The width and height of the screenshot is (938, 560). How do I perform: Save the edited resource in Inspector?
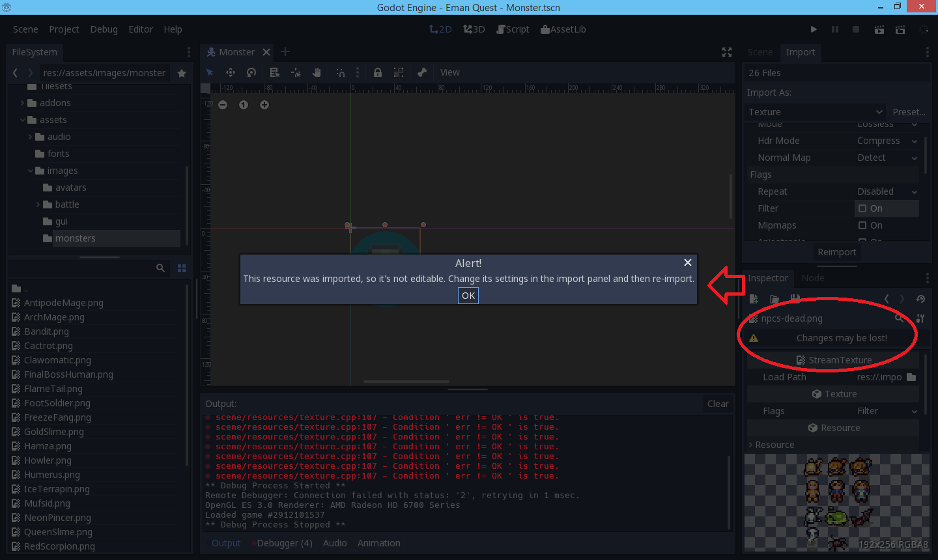[x=795, y=299]
